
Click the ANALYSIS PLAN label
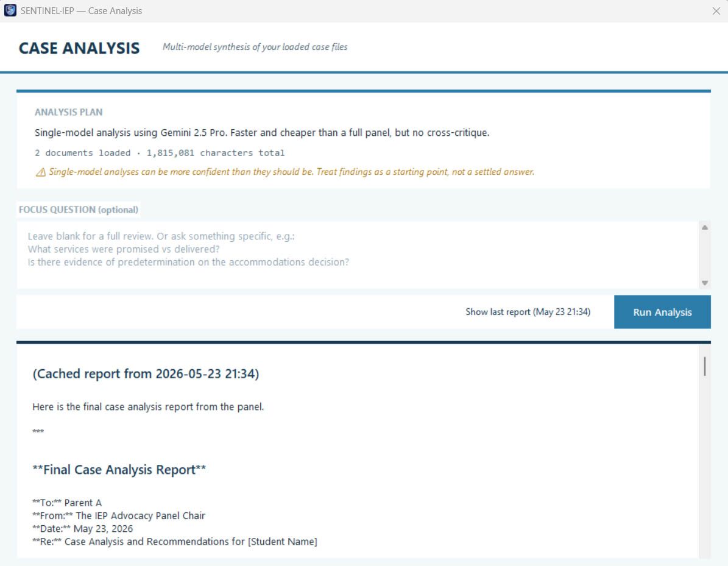point(69,112)
